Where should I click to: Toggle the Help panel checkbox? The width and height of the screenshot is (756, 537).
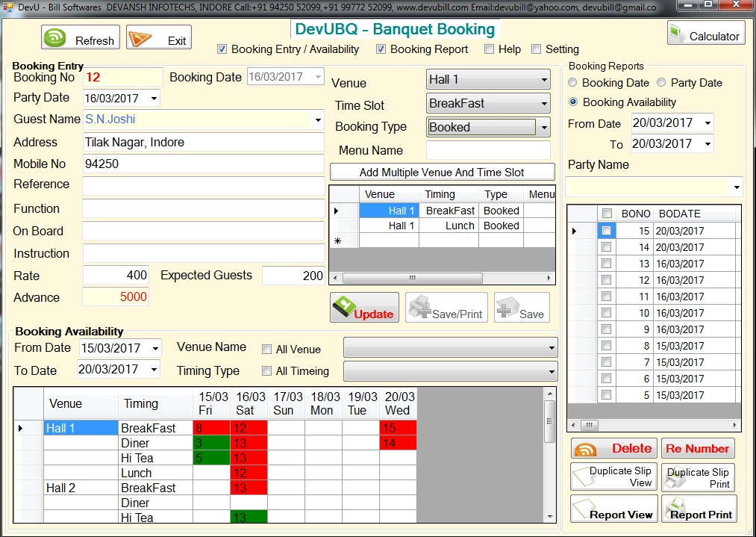489,49
